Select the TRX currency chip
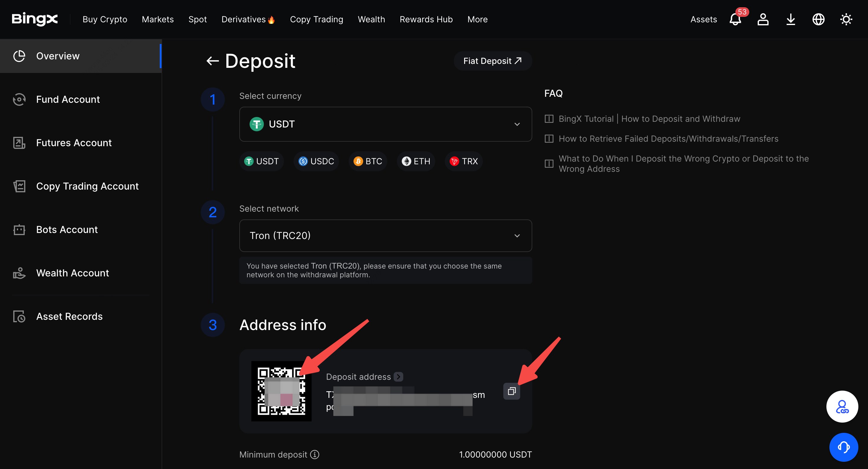 (x=463, y=161)
